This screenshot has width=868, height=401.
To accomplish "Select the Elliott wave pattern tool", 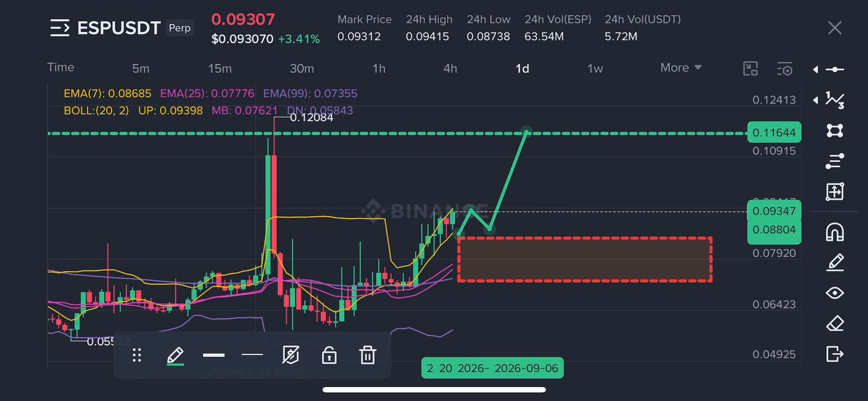I will coord(835,100).
